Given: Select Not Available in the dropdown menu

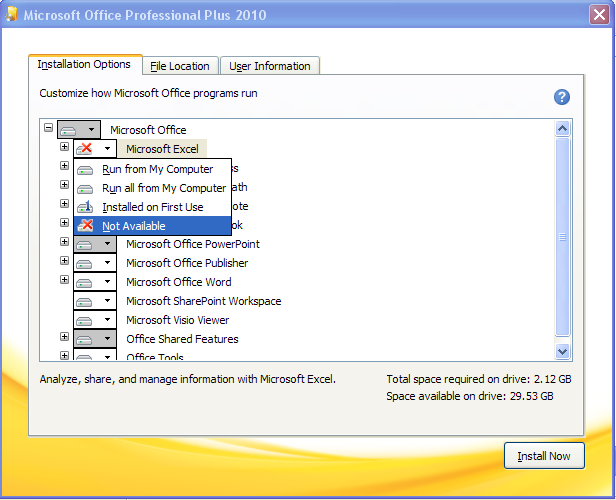Looking at the screenshot, I should point(152,226).
